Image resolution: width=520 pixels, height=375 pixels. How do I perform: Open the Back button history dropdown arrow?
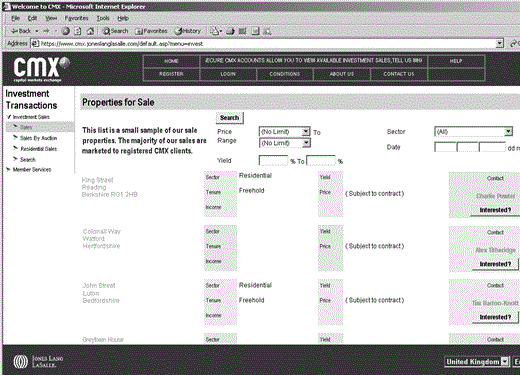point(37,31)
